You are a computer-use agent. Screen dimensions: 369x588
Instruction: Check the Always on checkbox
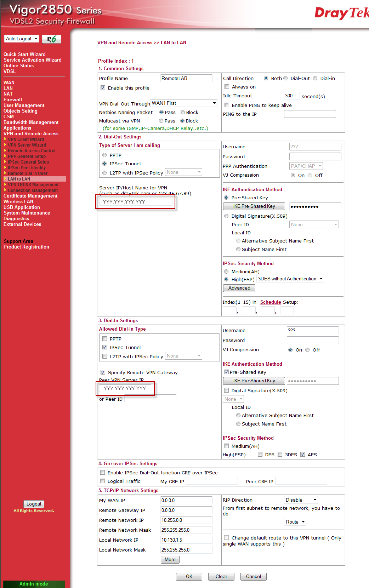pyautogui.click(x=227, y=87)
